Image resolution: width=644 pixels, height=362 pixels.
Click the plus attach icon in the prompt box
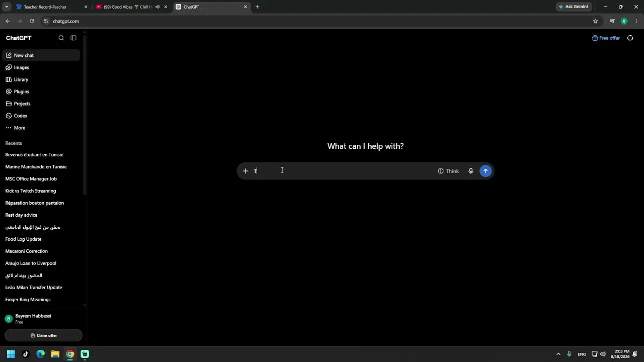click(x=246, y=171)
